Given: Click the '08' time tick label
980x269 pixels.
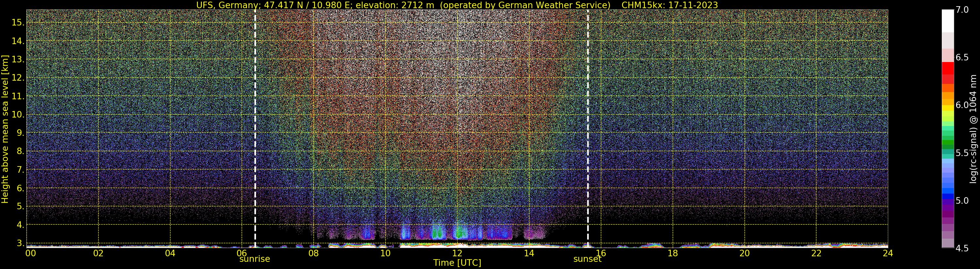Looking at the screenshot, I should coord(313,253).
